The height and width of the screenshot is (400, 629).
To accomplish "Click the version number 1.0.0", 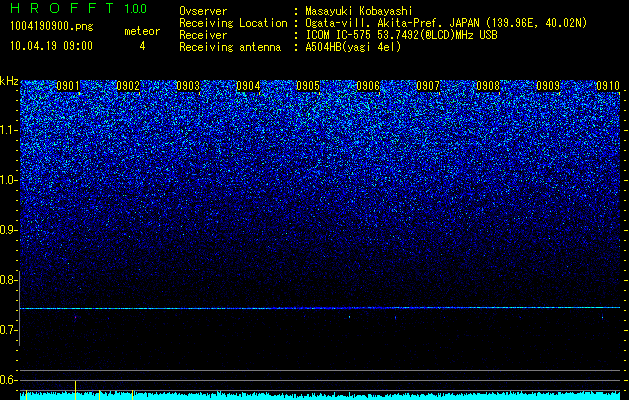I will pos(135,9).
